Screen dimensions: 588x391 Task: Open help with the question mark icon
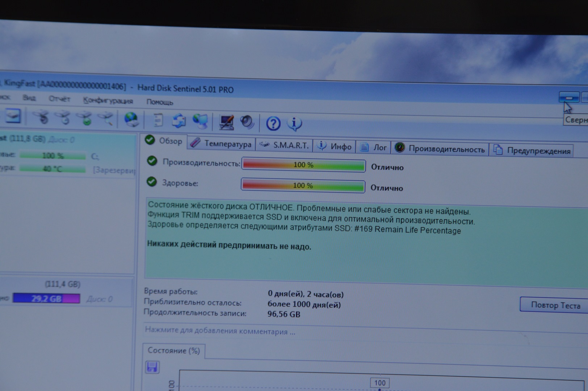click(273, 123)
